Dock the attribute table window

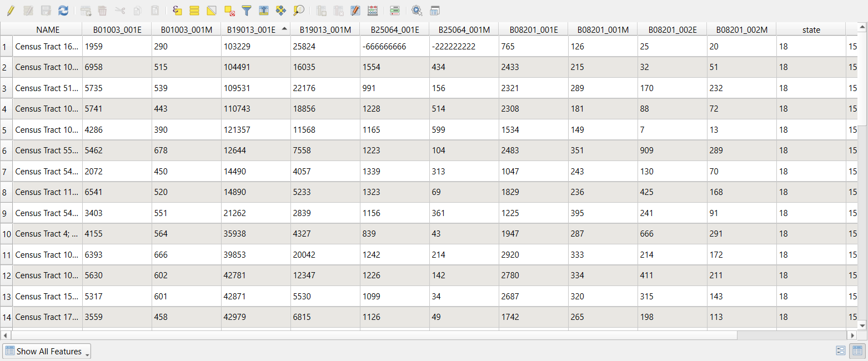(435, 11)
